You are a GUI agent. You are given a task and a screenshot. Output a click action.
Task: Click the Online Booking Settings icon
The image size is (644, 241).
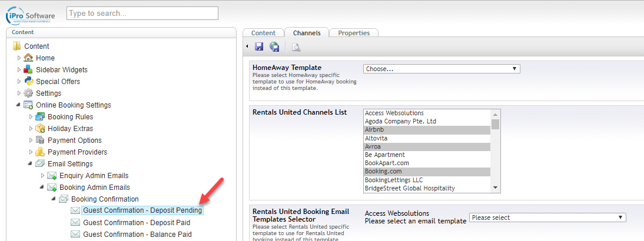tap(28, 105)
